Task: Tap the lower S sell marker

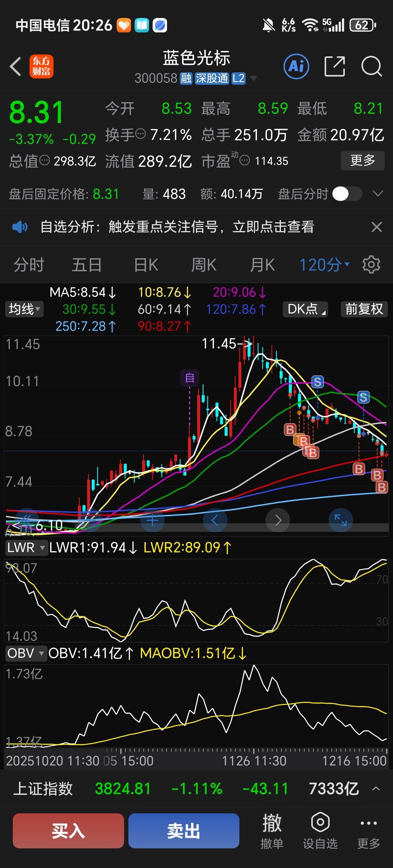Action: click(x=363, y=397)
